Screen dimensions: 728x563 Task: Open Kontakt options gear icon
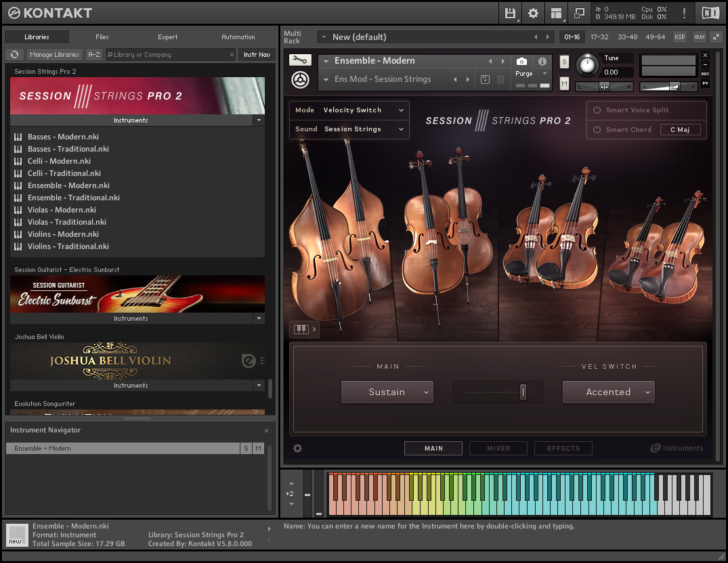(x=533, y=14)
